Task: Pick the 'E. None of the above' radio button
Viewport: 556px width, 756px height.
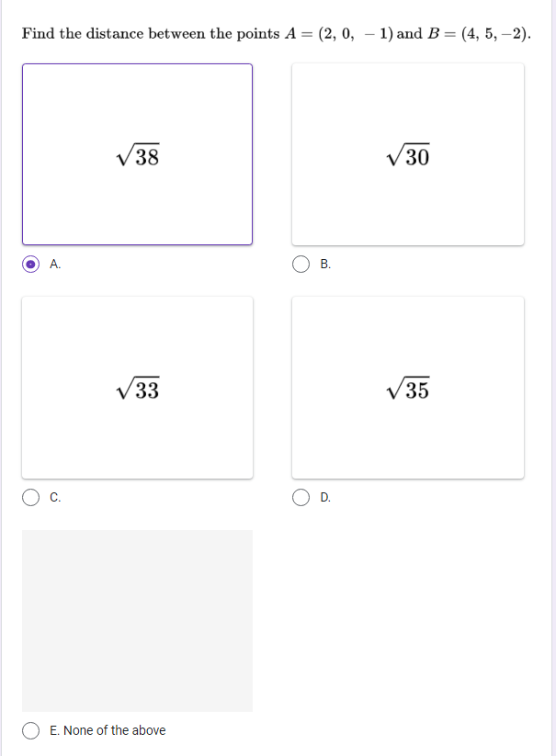Action: [30, 730]
